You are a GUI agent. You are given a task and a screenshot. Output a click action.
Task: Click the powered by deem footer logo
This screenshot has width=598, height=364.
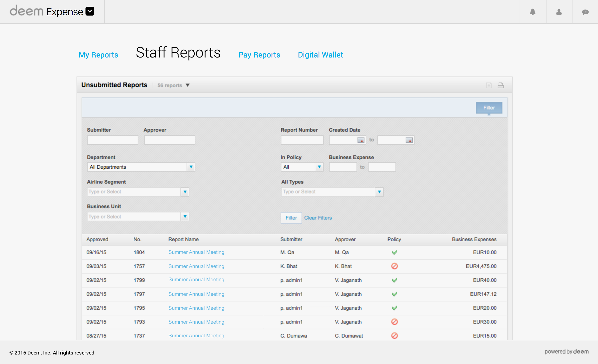[x=566, y=351]
